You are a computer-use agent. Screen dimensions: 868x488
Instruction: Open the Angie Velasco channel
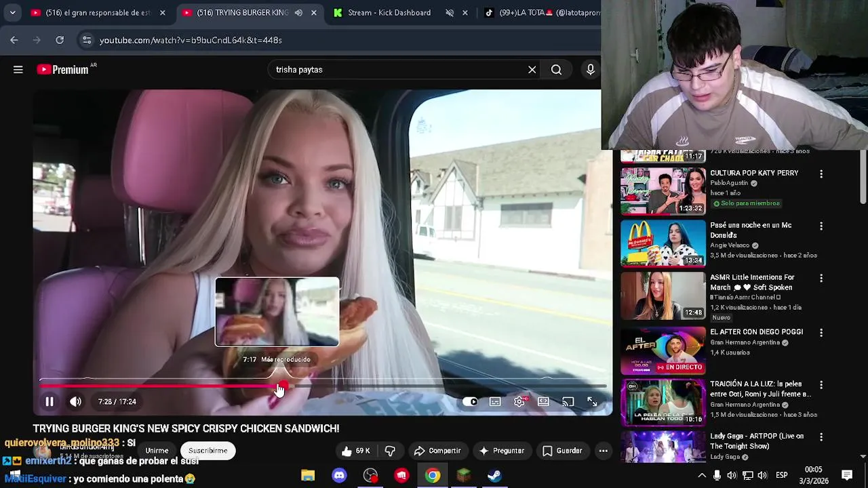(730, 245)
